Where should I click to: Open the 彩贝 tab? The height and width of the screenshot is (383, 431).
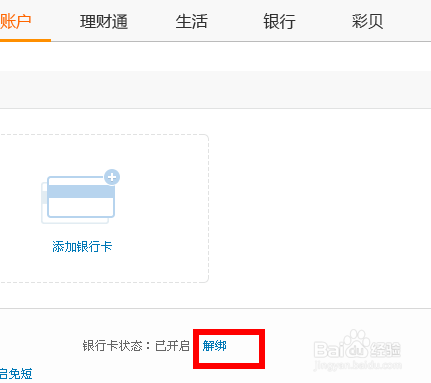click(x=367, y=22)
